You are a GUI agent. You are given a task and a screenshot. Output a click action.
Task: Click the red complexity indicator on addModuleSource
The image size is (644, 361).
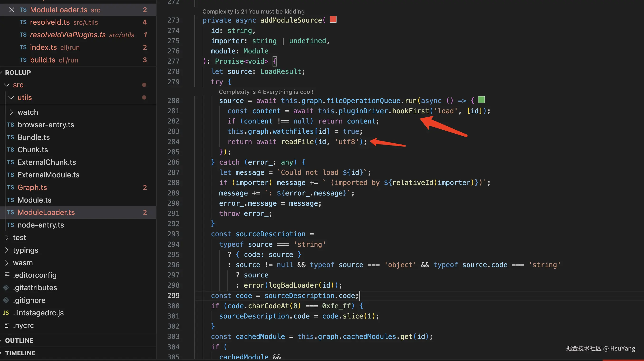coord(333,19)
